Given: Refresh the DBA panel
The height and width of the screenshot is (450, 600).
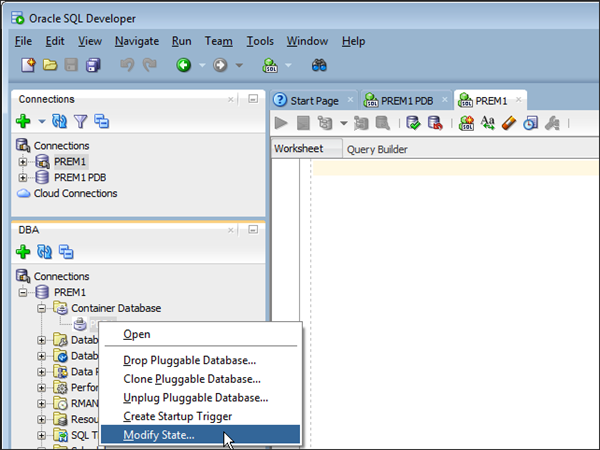Looking at the screenshot, I should (x=44, y=252).
